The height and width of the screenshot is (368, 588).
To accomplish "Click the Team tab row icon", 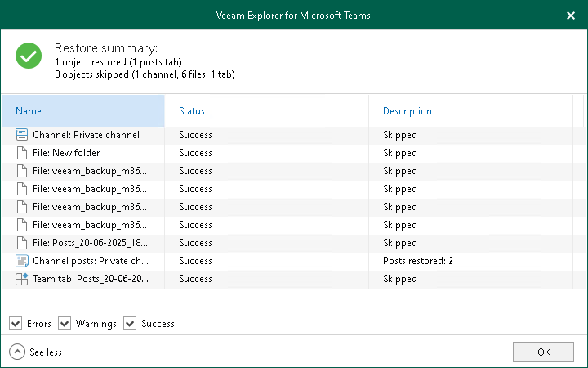I will (x=22, y=279).
